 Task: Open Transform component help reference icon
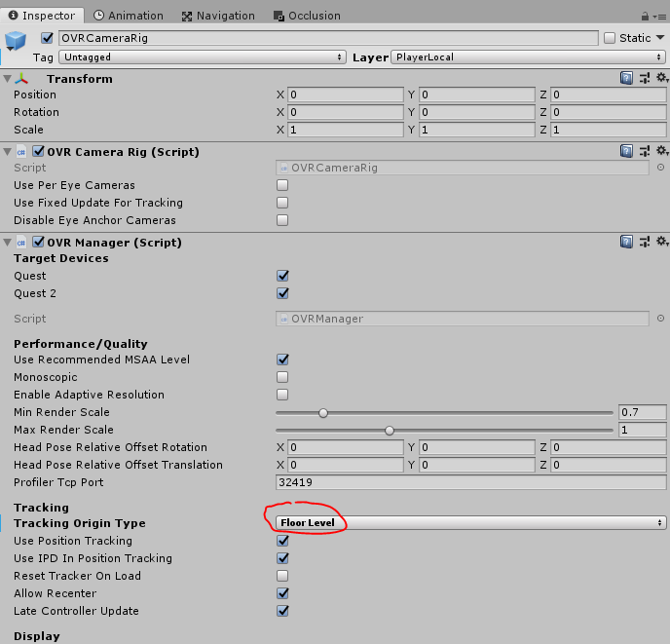pos(626,78)
